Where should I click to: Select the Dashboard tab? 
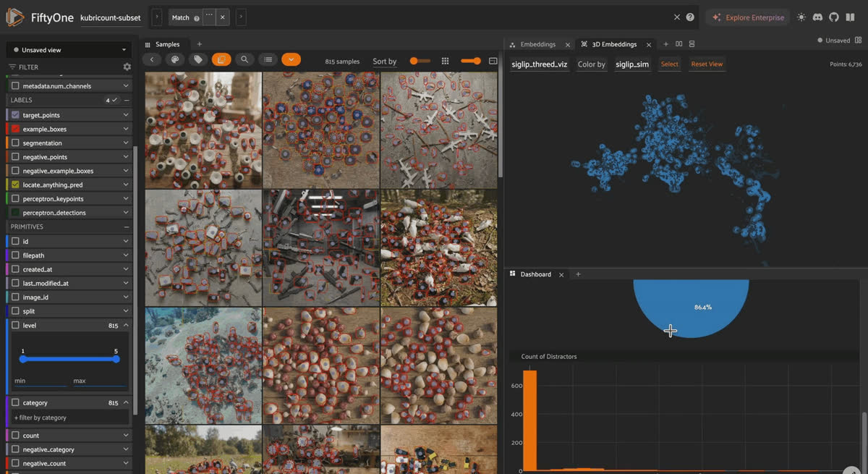[536, 274]
